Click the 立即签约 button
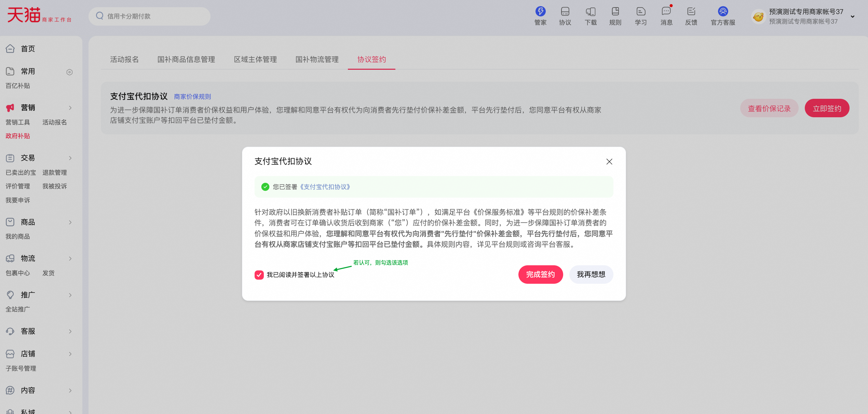This screenshot has height=414, width=868. 827,108
